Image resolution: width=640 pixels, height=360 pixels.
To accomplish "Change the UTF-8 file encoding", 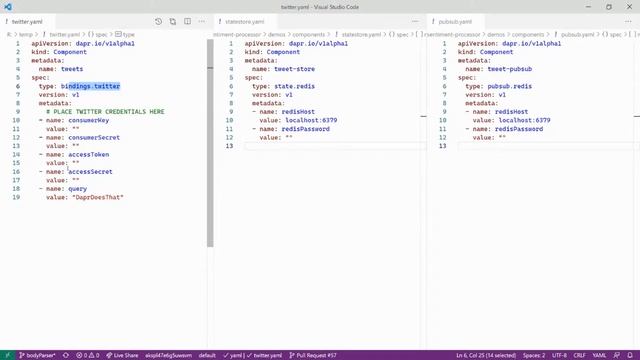I will click(x=559, y=355).
